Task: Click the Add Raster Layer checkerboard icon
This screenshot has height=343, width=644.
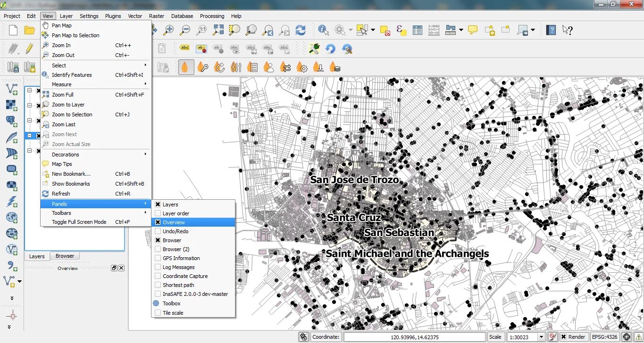Action: pyautogui.click(x=12, y=105)
